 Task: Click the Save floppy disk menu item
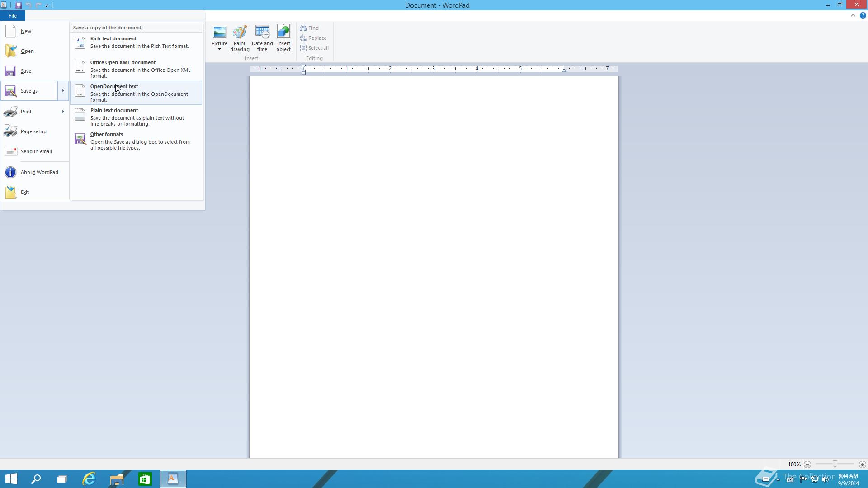pyautogui.click(x=34, y=71)
